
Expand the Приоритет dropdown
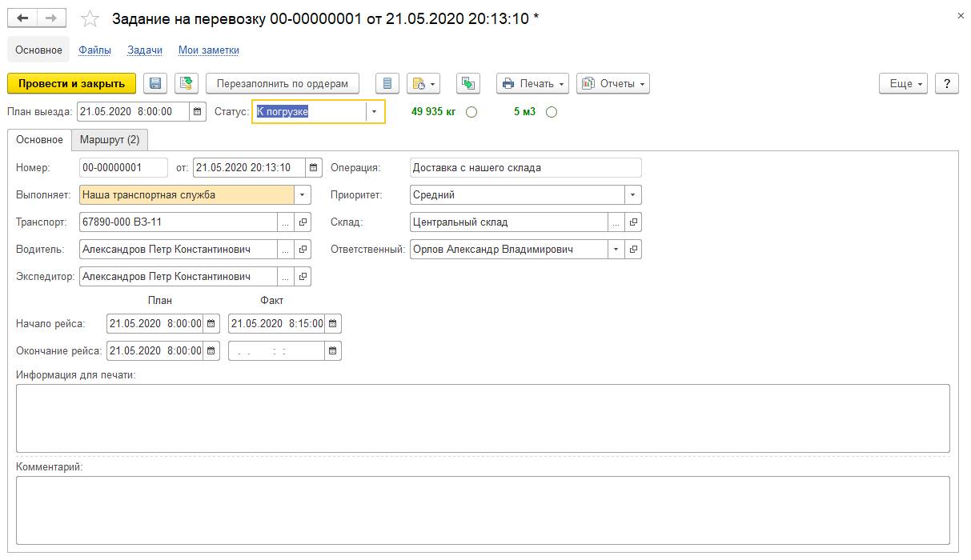[x=632, y=194]
